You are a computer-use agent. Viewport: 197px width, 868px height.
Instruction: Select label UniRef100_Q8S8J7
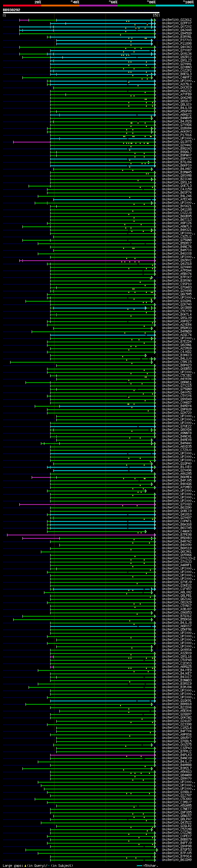point(177,101)
